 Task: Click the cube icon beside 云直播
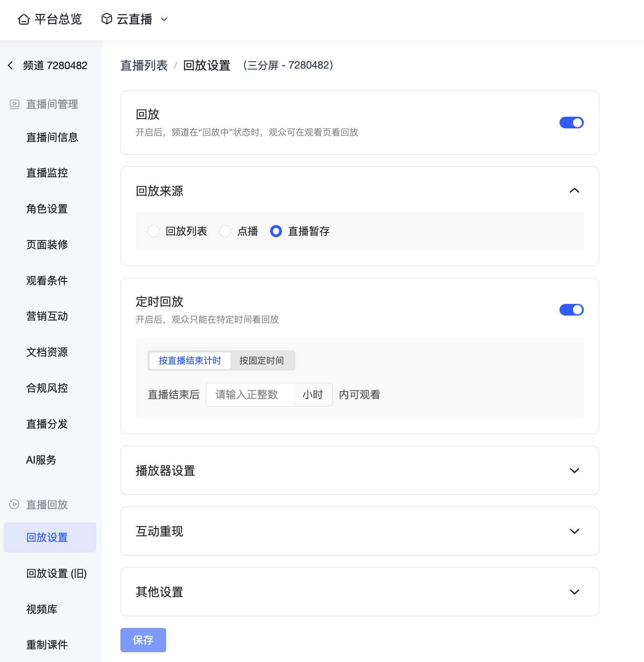107,19
